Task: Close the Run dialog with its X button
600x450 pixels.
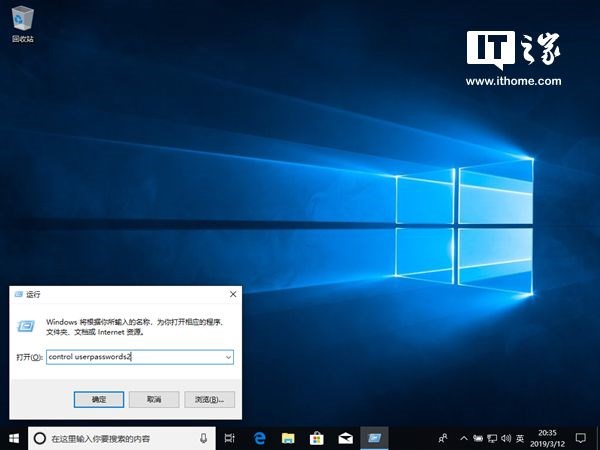Action: (233, 294)
